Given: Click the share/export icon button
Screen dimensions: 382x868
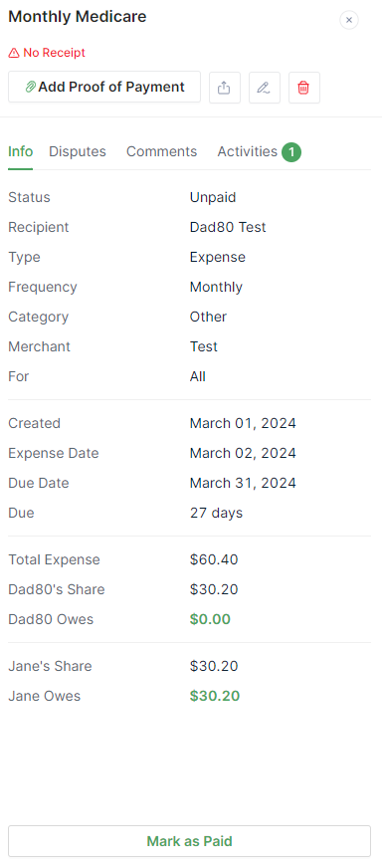Looking at the screenshot, I should 224,88.
